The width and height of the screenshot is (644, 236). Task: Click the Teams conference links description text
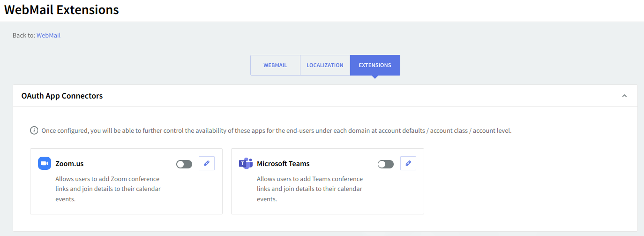(x=309, y=189)
